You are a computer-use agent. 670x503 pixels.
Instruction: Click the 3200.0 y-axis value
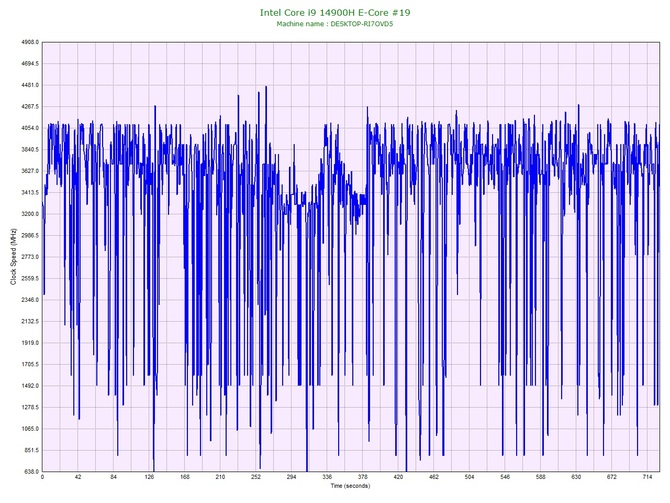coord(30,214)
